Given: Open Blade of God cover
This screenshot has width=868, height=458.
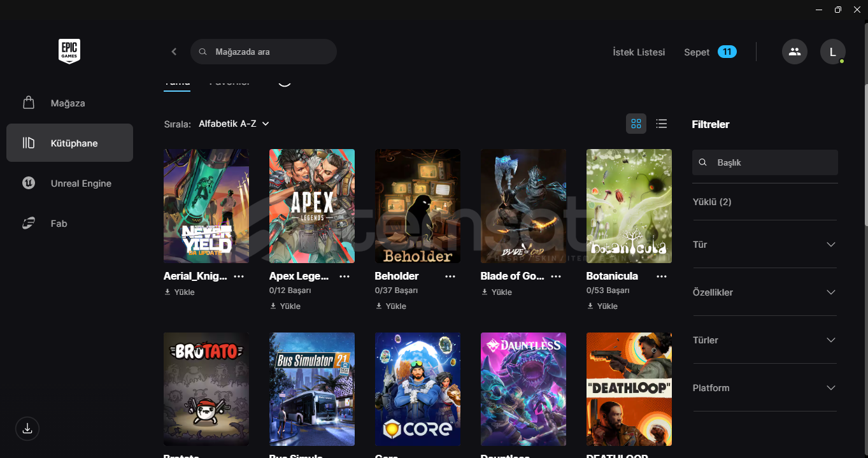Looking at the screenshot, I should click(x=523, y=206).
